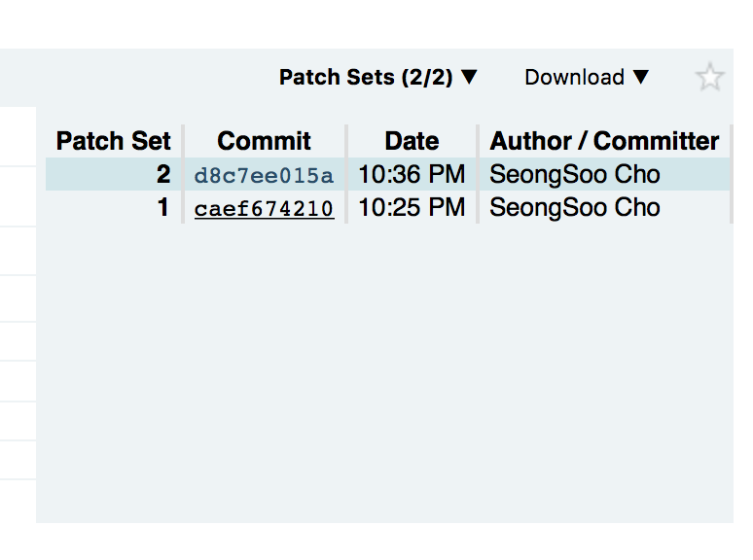Click the arrow next to Download
This screenshot has height=560, width=753.
pos(640,78)
